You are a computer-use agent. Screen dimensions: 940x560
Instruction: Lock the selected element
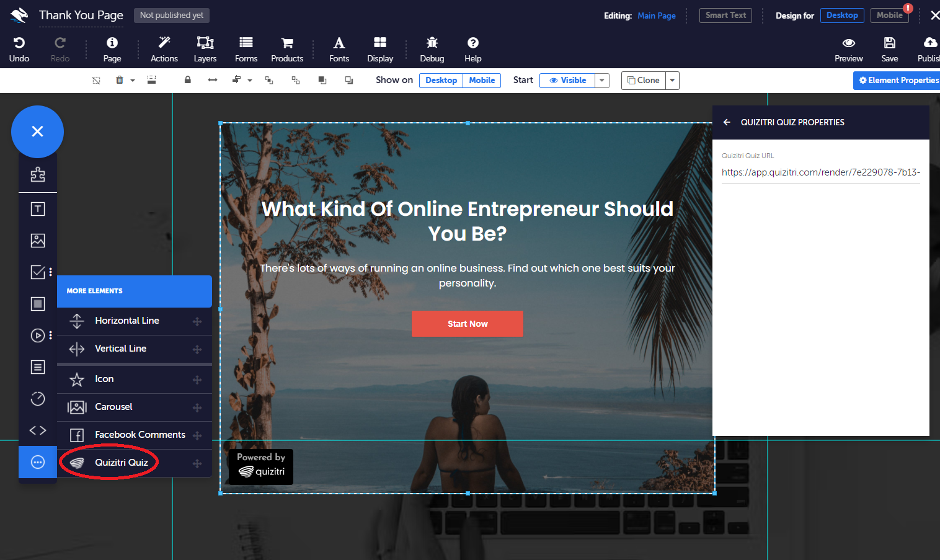[x=187, y=80]
